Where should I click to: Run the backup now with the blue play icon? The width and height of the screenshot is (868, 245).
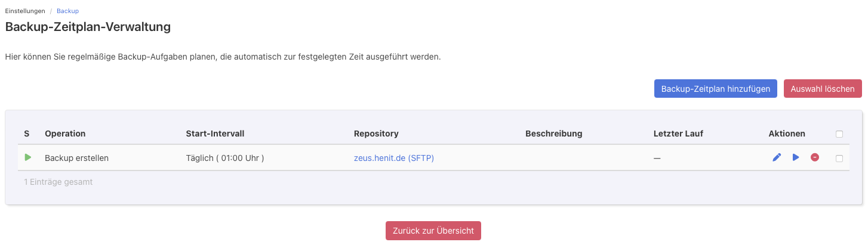796,157
